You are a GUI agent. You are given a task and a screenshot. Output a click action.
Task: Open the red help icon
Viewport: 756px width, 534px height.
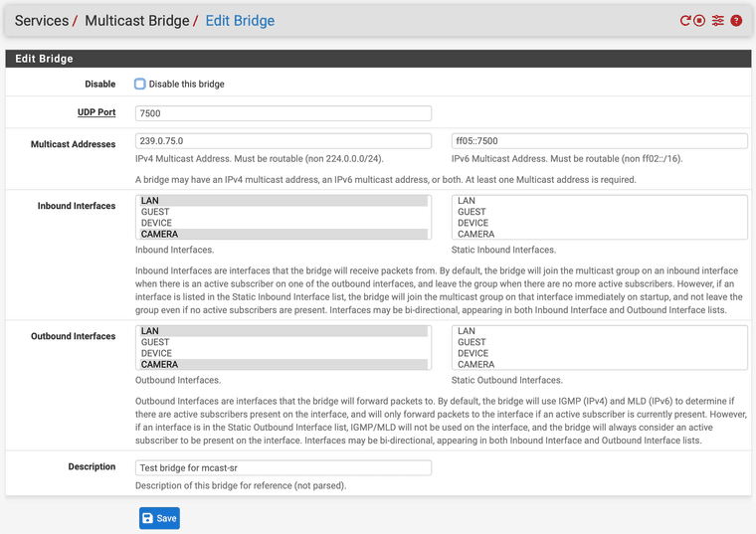[736, 20]
